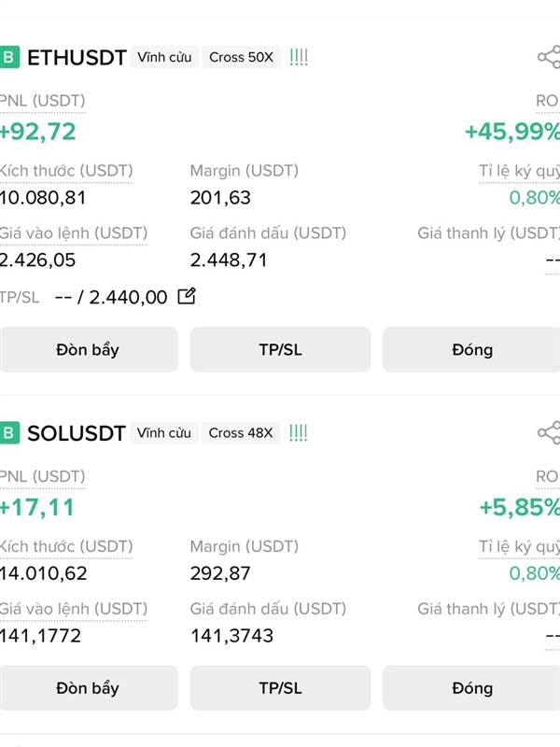Edit ETHUSDT TP/SL pencil icon
Image resolution: width=560 pixels, height=747 pixels.
[187, 296]
